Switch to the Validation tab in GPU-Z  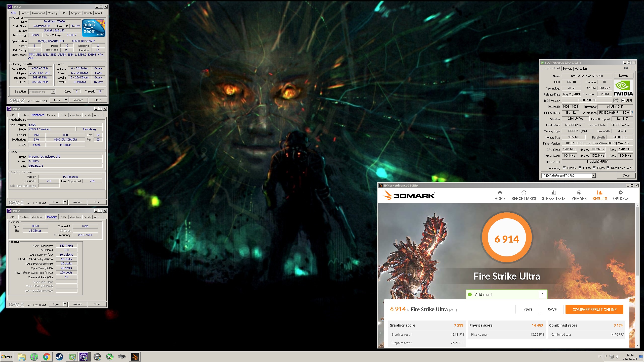581,68
